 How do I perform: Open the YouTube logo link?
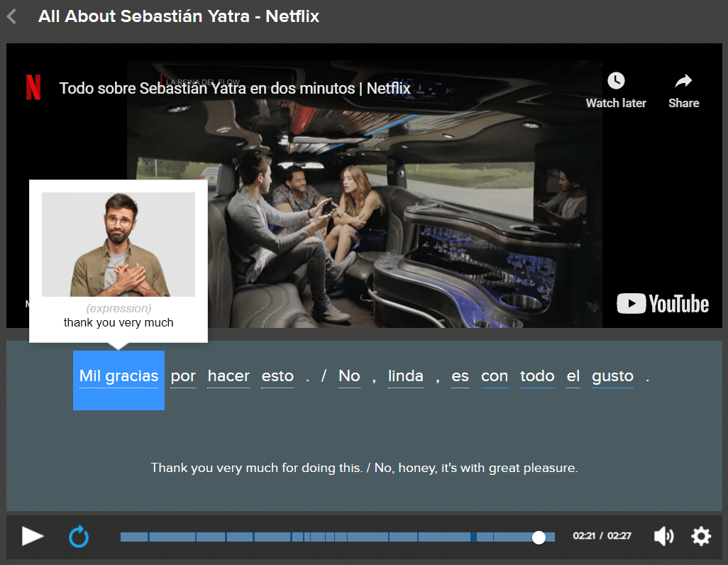click(663, 304)
